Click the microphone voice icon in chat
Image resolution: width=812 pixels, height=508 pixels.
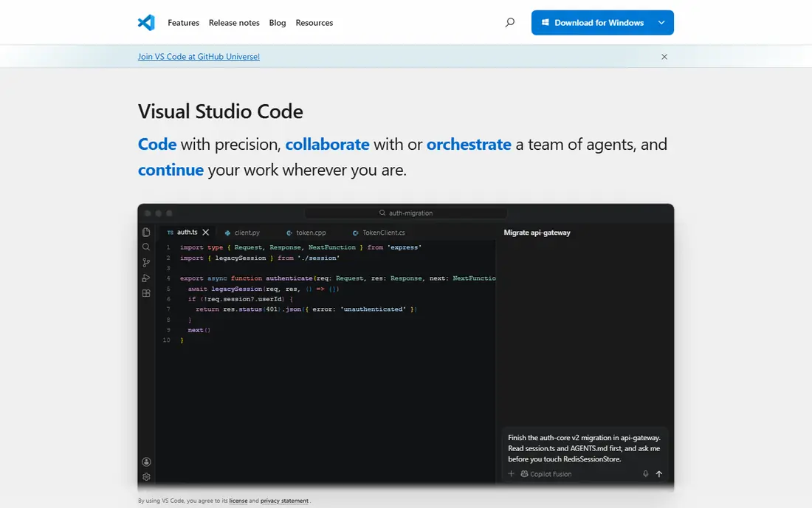(645, 474)
